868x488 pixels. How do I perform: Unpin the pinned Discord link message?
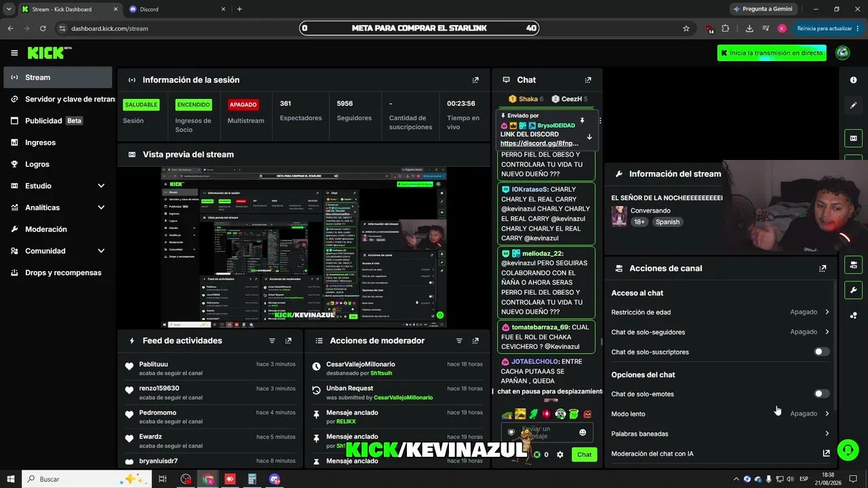coord(582,121)
